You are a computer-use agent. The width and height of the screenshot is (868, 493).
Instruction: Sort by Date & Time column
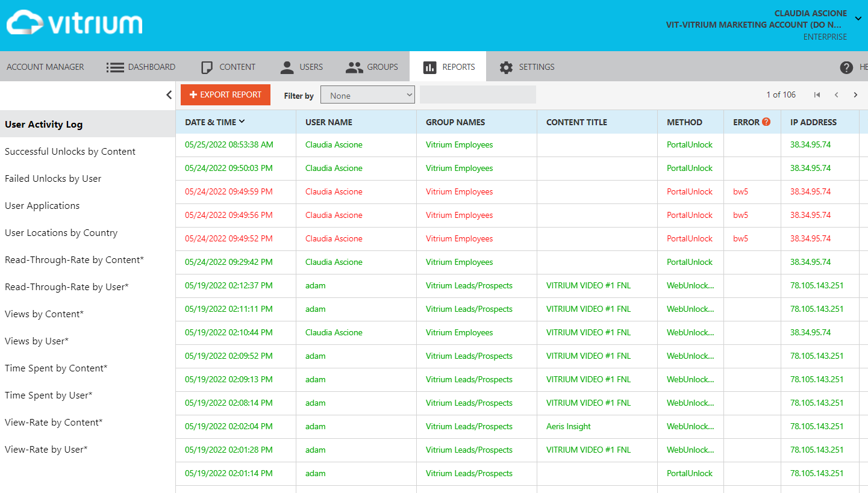pyautogui.click(x=215, y=122)
